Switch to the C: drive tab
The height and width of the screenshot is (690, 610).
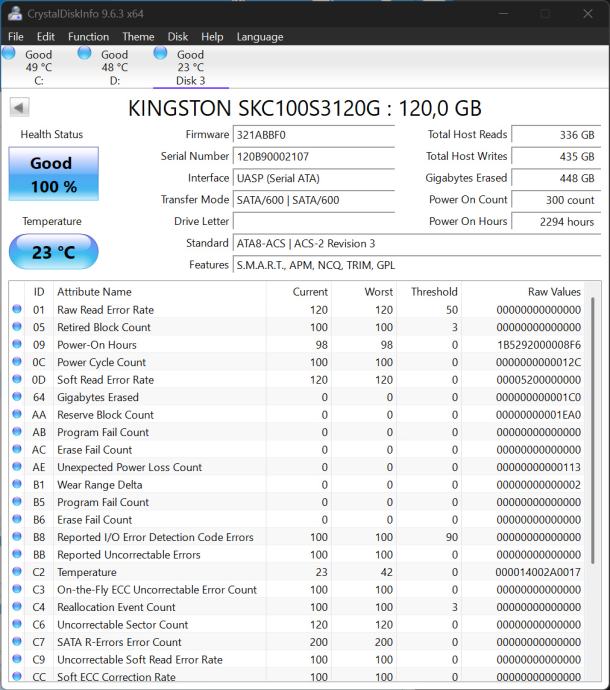click(38, 68)
